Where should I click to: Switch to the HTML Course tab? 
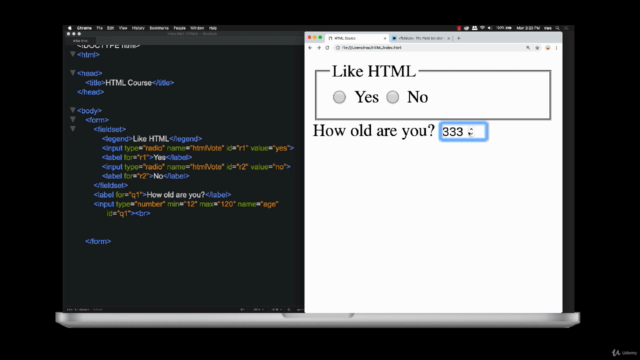click(357, 38)
